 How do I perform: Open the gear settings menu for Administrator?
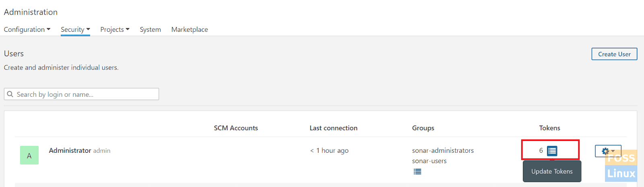[x=608, y=151]
